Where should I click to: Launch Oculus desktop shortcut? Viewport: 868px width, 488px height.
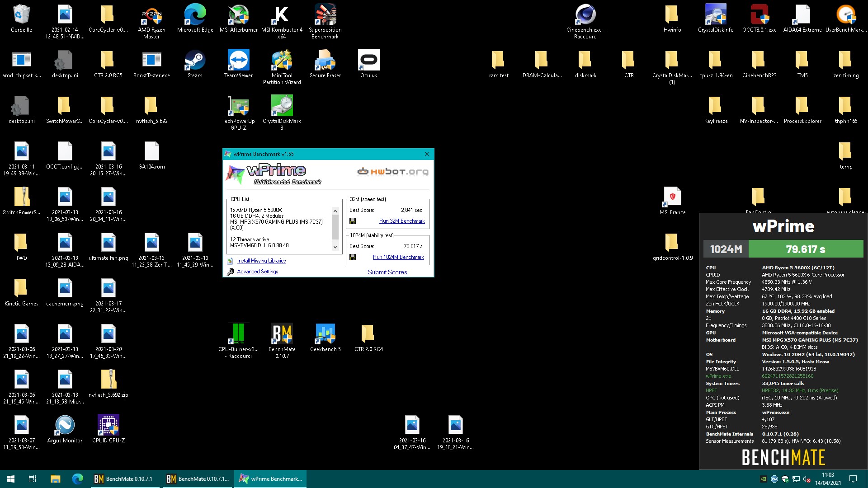click(x=368, y=64)
